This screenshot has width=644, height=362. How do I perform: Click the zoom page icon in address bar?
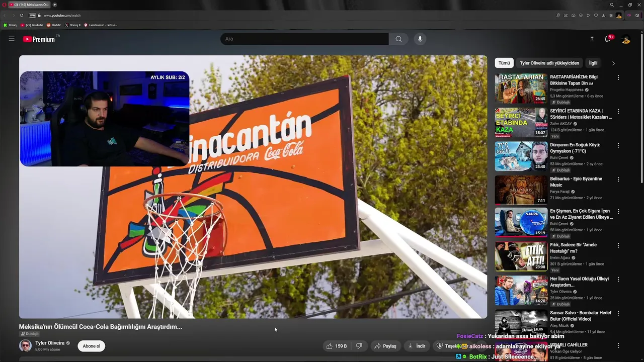point(558,15)
